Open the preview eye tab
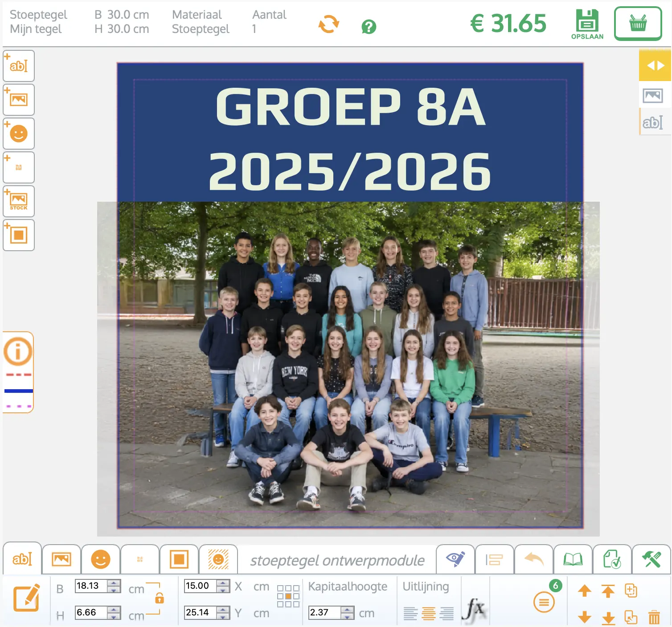Screen dimensions: 672x627 455,559
